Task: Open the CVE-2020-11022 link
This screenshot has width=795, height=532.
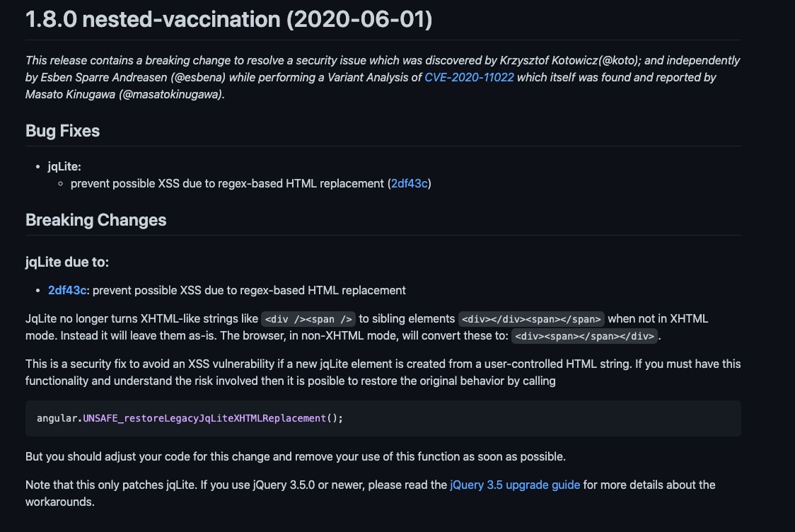Action: pos(469,77)
